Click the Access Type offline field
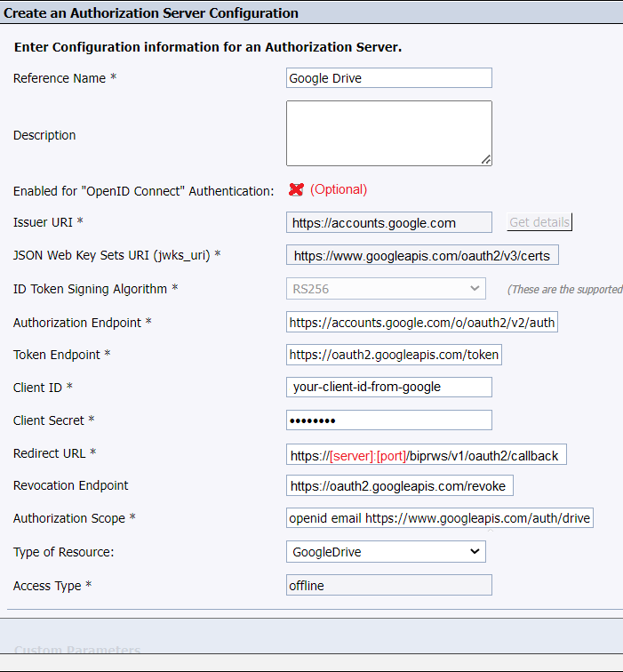The width and height of the screenshot is (623, 672). [x=388, y=585]
